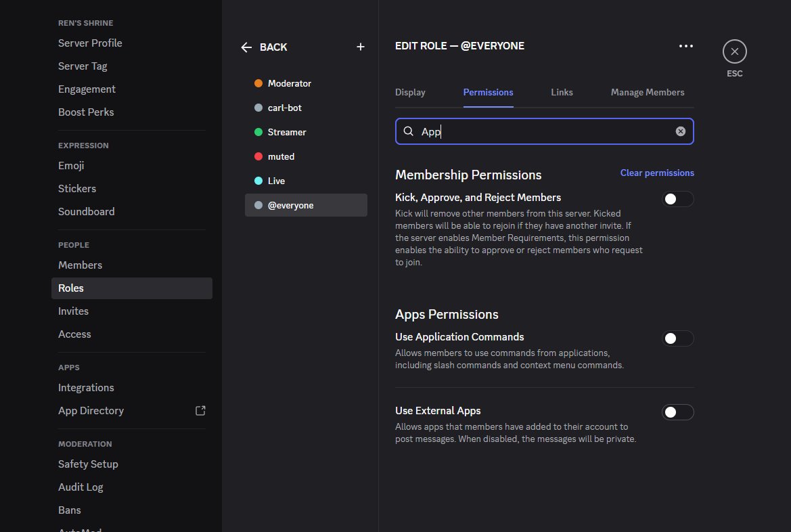Click the green Streamer role color dot
Image resolution: width=791 pixels, height=532 pixels.
pyautogui.click(x=258, y=132)
